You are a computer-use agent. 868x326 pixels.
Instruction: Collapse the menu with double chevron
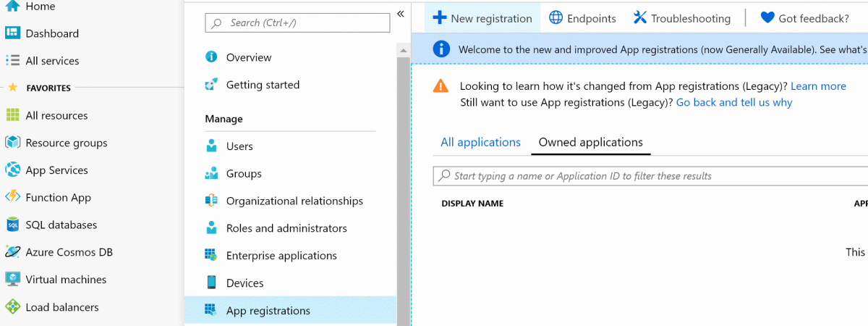pyautogui.click(x=400, y=14)
